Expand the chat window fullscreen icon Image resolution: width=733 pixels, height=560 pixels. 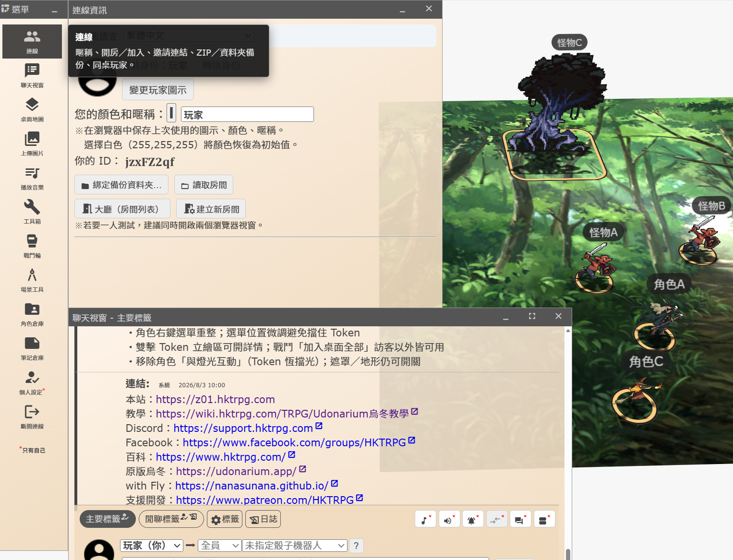(532, 316)
